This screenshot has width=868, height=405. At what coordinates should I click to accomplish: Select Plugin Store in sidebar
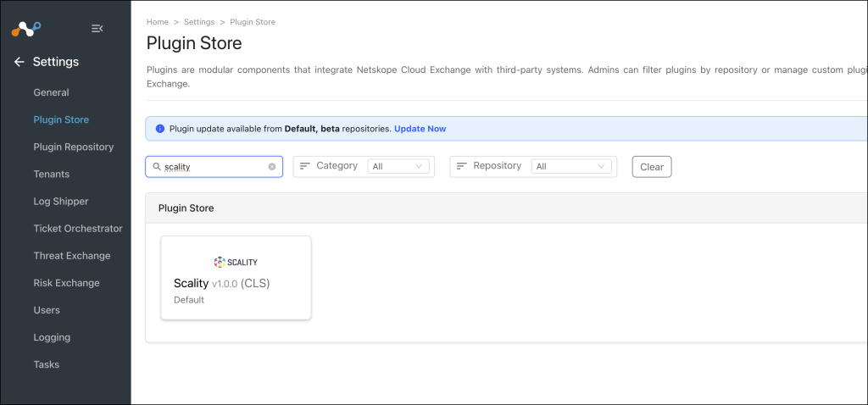click(61, 119)
